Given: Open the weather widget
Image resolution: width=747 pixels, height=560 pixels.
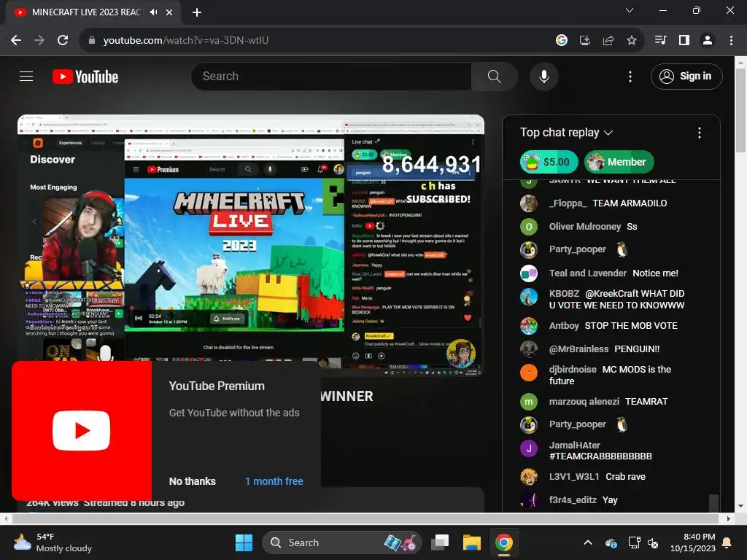Looking at the screenshot, I should (53, 542).
